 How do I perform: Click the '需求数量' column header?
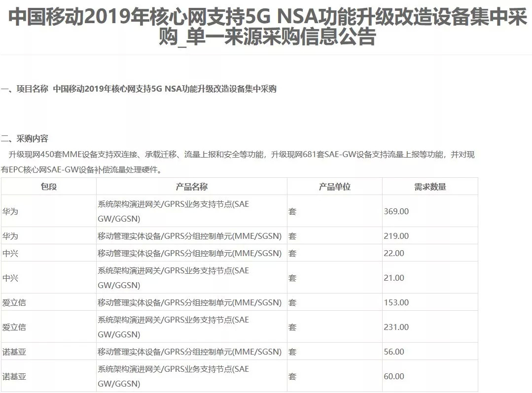pyautogui.click(x=430, y=187)
